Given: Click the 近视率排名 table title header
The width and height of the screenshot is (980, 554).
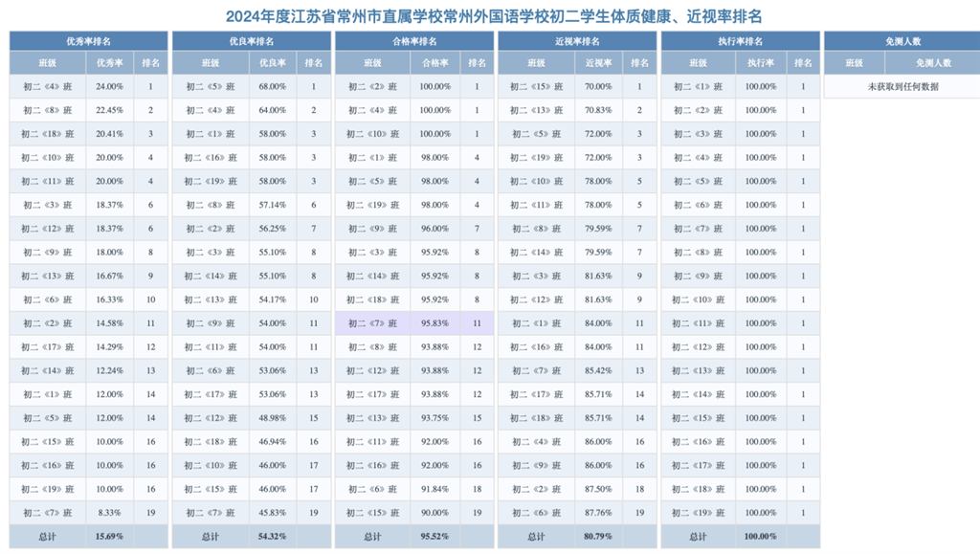Looking at the screenshot, I should (x=577, y=41).
